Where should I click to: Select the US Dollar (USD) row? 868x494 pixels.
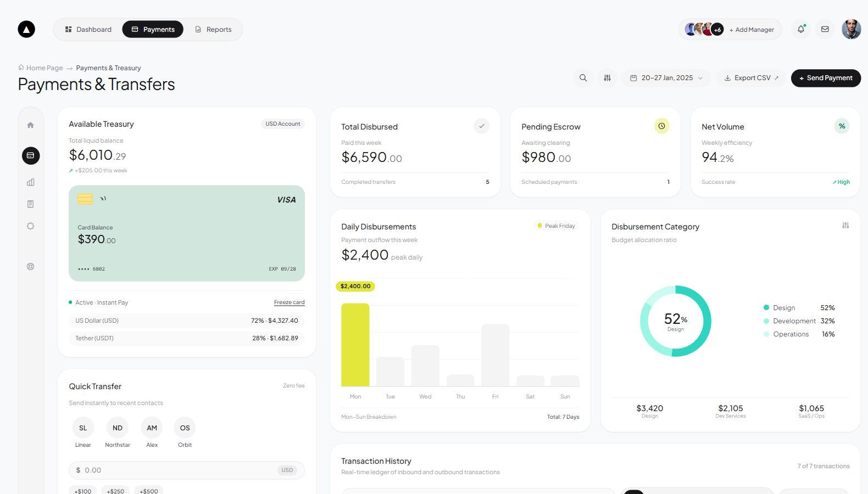(187, 321)
